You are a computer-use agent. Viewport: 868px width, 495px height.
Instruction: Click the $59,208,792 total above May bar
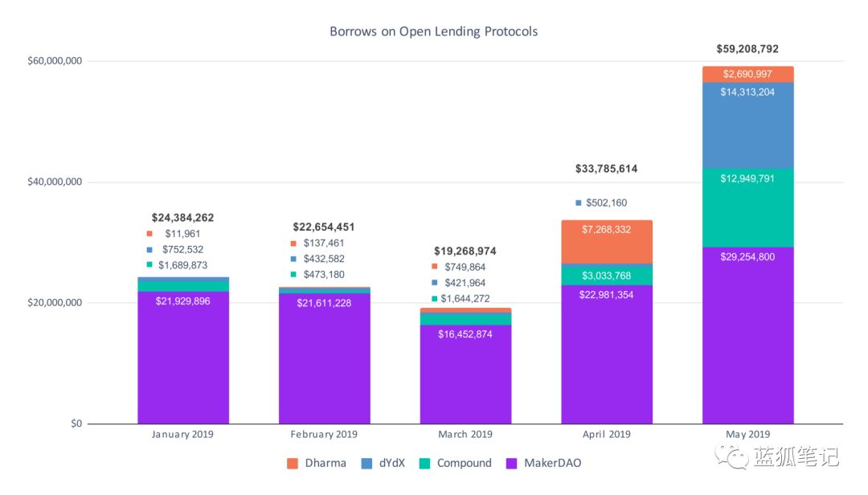coord(747,49)
